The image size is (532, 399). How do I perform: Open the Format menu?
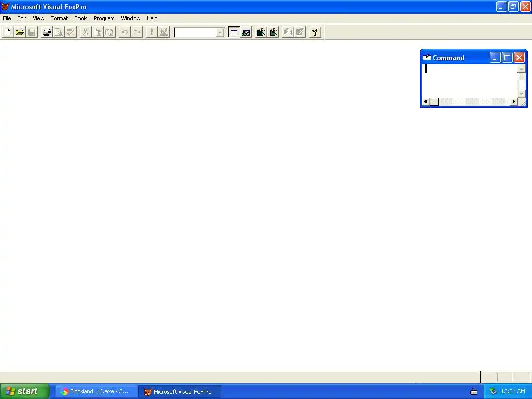click(59, 18)
